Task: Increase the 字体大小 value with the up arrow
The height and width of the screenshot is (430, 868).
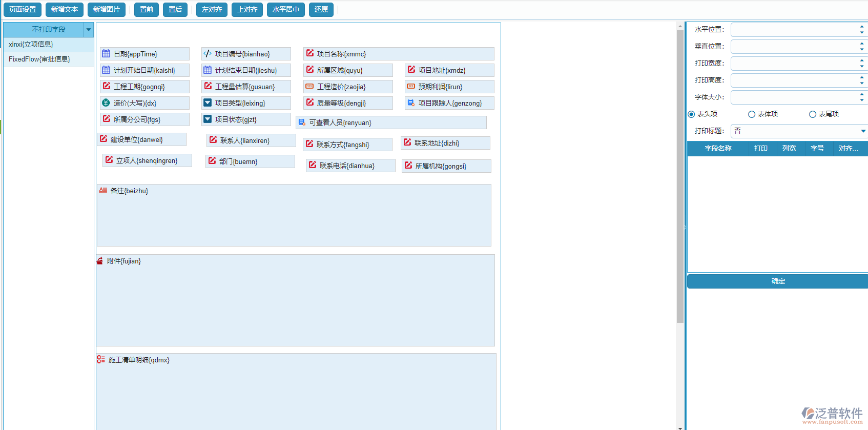Action: (x=862, y=94)
